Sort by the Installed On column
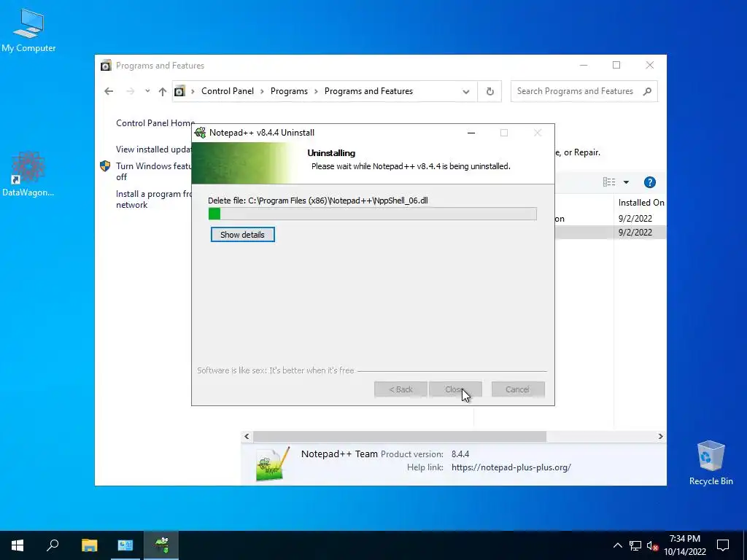747x560 pixels. (640, 203)
